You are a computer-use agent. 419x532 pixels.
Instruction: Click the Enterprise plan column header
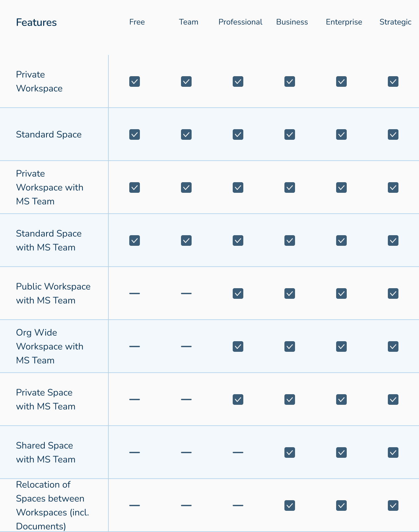344,22
